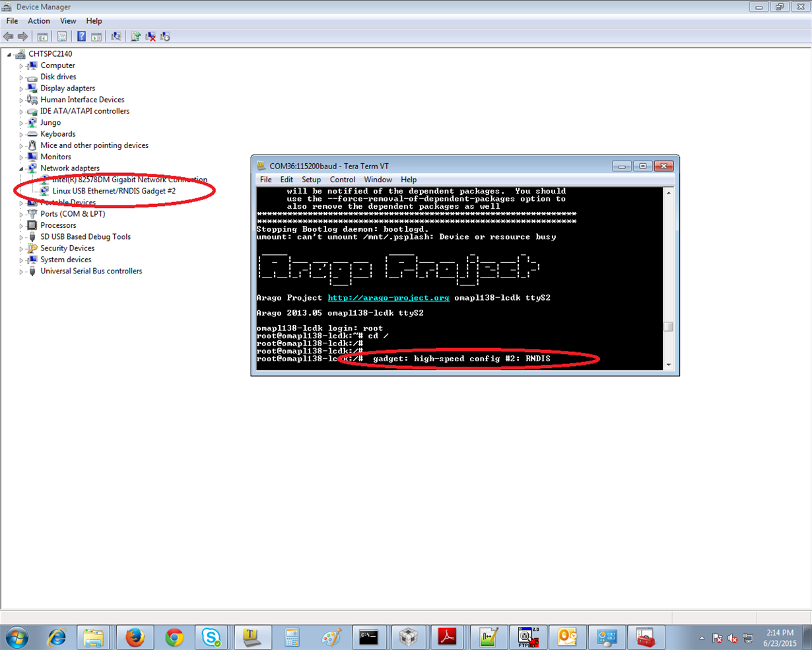
Task: Toggle the Show/Hide Console Tree toolbar icon
Action: pos(42,36)
